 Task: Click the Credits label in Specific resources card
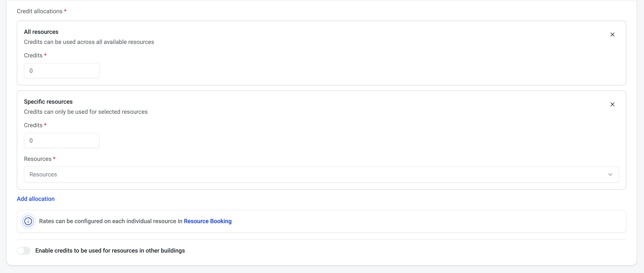[x=33, y=125]
